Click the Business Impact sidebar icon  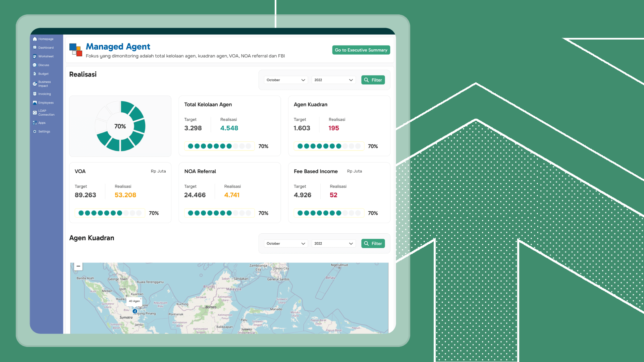pyautogui.click(x=35, y=84)
